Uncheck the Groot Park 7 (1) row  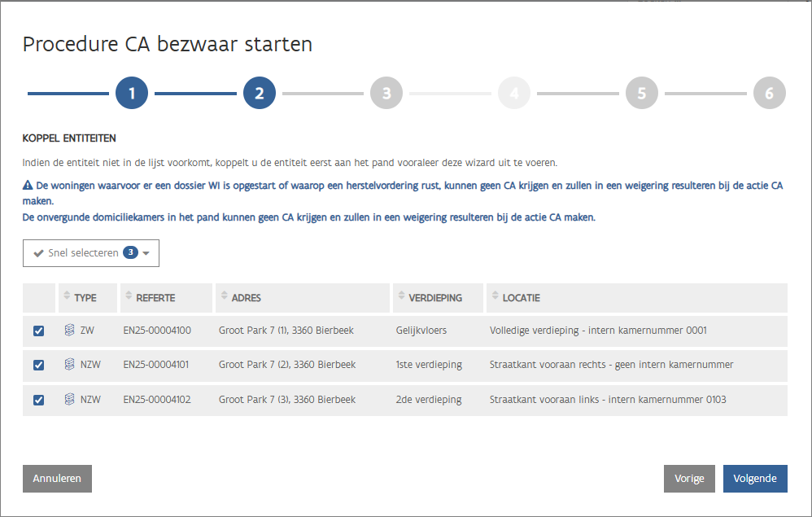click(38, 331)
